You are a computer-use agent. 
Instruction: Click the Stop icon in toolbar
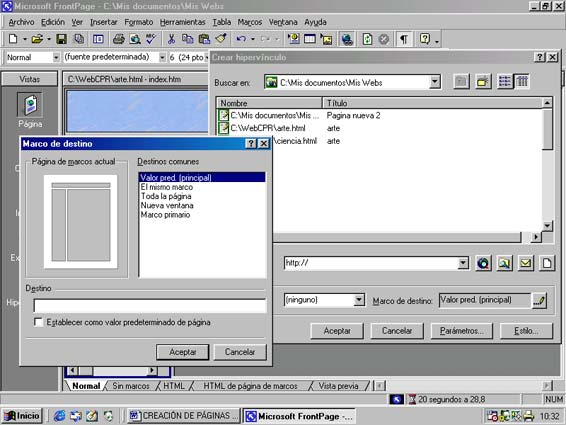tap(384, 39)
